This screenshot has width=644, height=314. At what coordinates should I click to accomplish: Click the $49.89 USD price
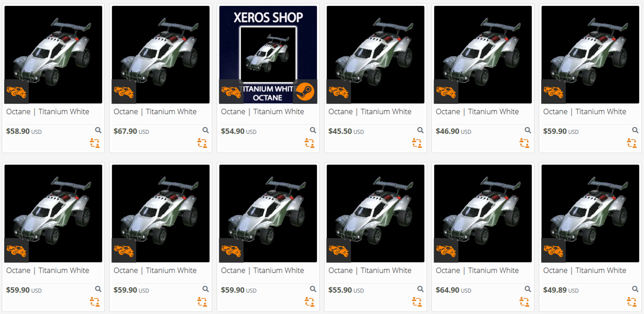pos(561,290)
